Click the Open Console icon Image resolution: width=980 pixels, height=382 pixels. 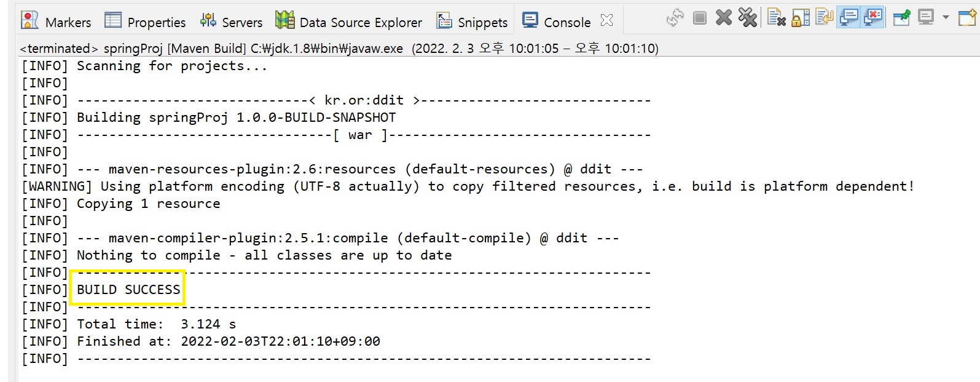pos(966,18)
